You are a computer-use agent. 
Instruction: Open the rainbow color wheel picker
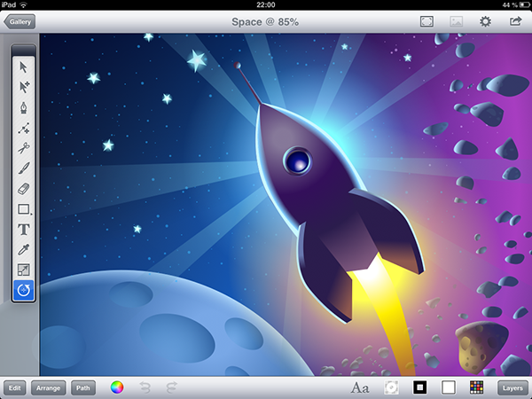(117, 387)
